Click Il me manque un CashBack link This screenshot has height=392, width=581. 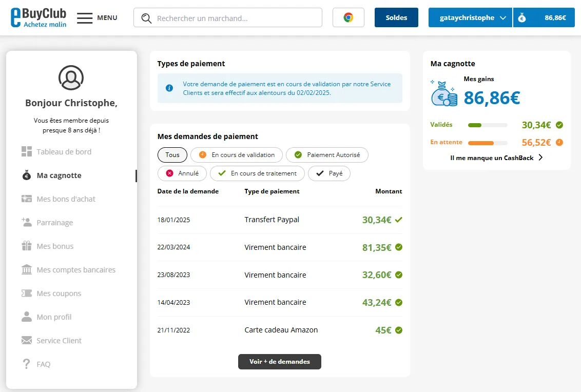(492, 158)
